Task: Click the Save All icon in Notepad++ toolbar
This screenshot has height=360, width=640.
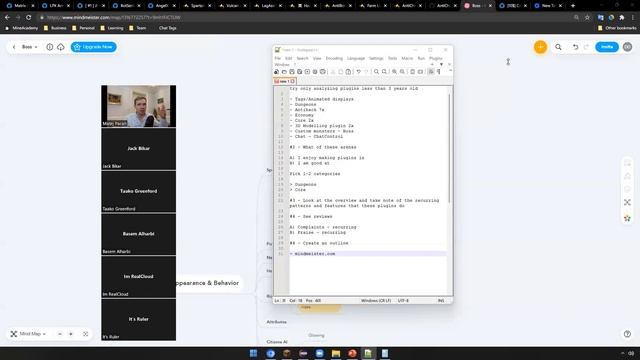Action: click(300, 72)
